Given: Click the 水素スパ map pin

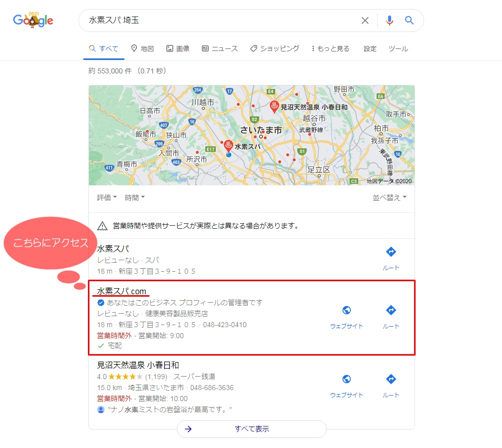Looking at the screenshot, I should click(x=228, y=146).
